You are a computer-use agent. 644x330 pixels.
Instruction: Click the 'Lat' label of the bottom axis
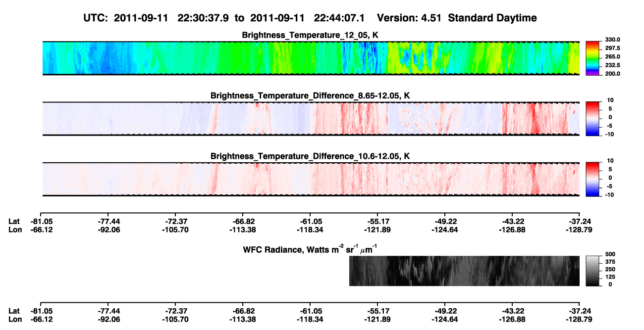pyautogui.click(x=14, y=311)
